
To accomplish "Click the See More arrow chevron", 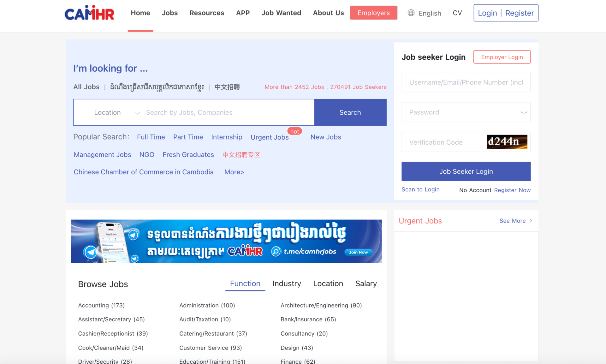I will 531,221.
